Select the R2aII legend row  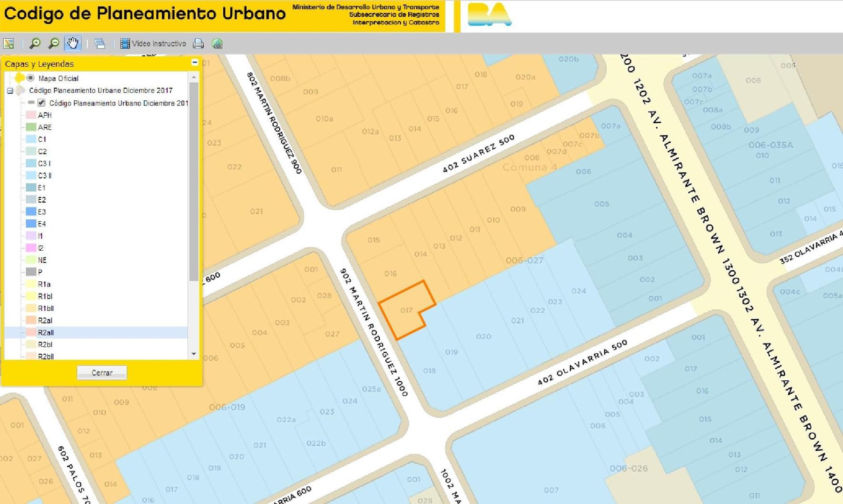(96, 332)
